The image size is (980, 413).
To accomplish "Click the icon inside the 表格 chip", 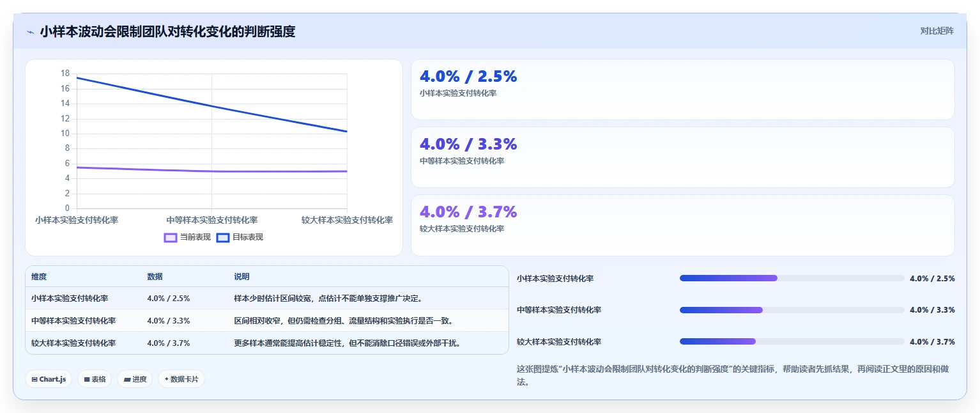I will (87, 379).
